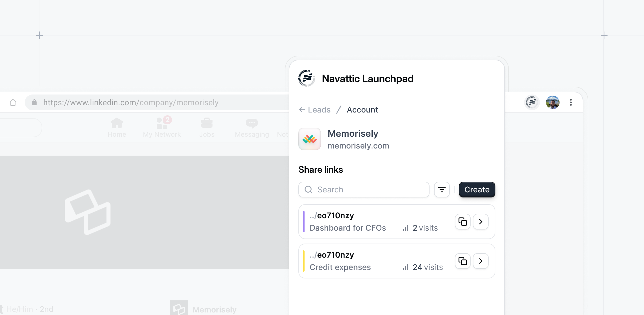Open the user profile avatar in browser toolbar
The height and width of the screenshot is (315, 644).
pyautogui.click(x=553, y=102)
